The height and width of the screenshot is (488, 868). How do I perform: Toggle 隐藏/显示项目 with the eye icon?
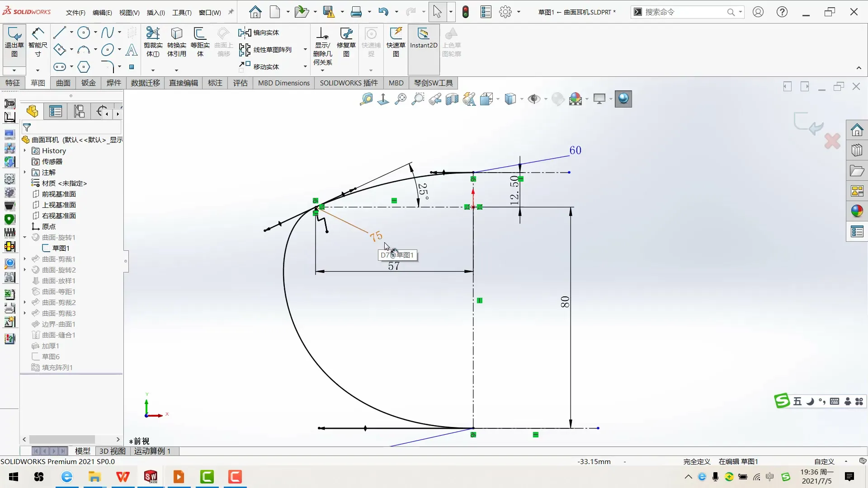pos(535,99)
